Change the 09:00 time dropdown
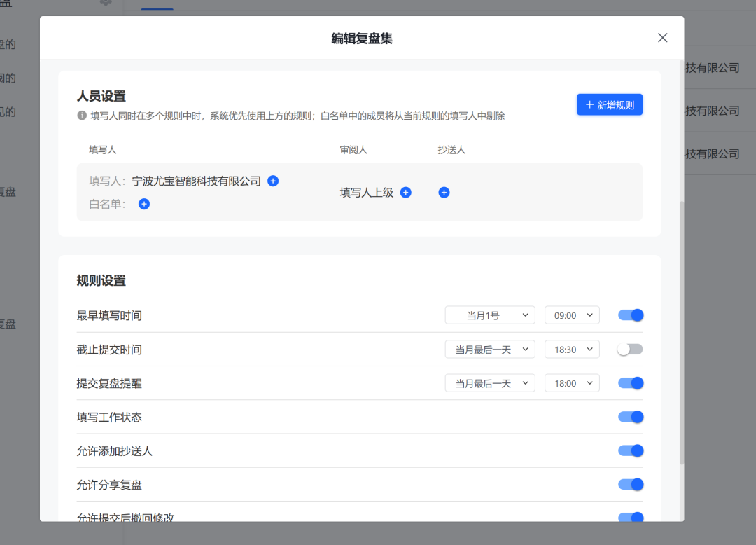Screen dimensions: 756x545 (572, 315)
